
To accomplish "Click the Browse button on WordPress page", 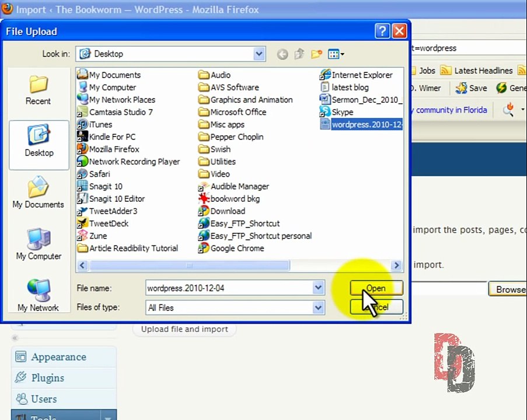I will coord(508,289).
